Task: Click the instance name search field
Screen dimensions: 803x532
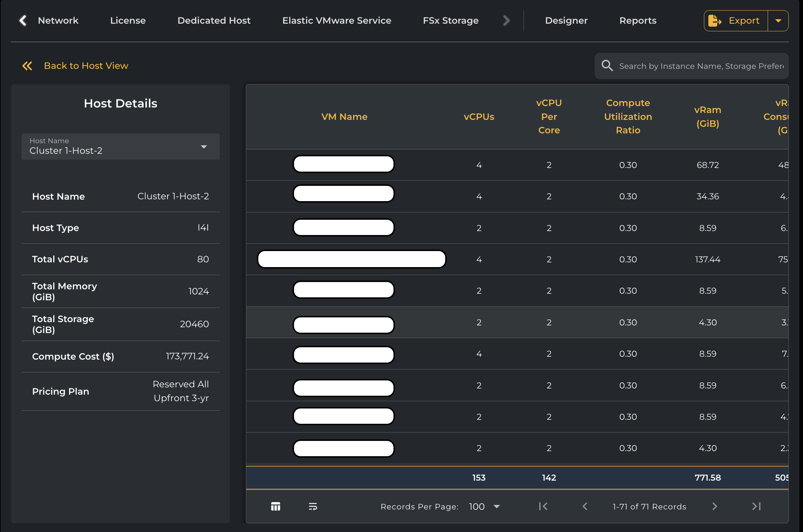Action: point(701,66)
